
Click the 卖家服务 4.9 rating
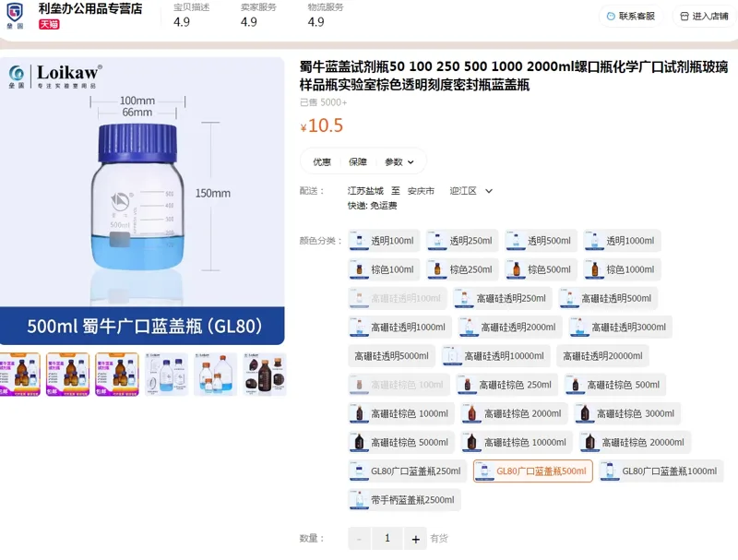point(258,15)
